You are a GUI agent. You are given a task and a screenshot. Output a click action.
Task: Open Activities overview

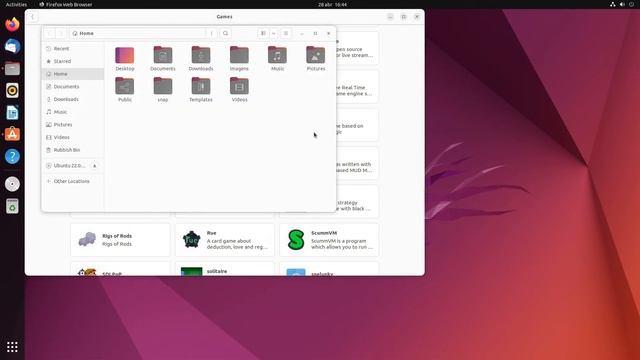point(16,4)
